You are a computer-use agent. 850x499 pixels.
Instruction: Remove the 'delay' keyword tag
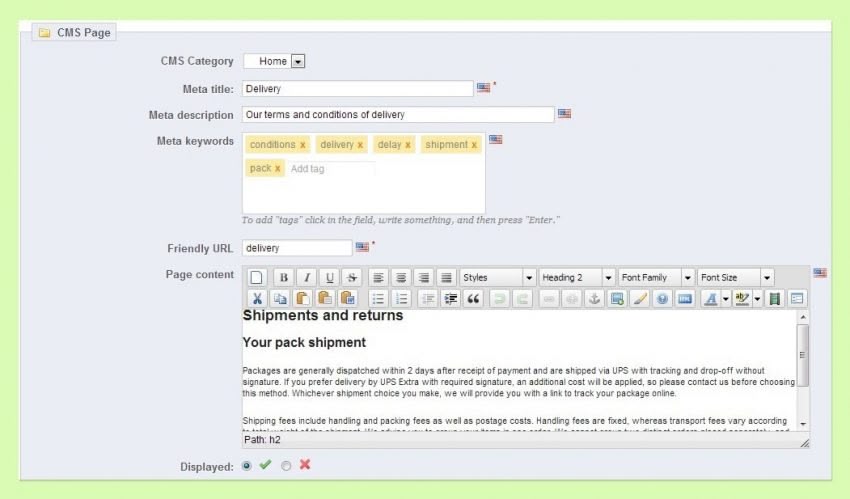click(x=408, y=145)
